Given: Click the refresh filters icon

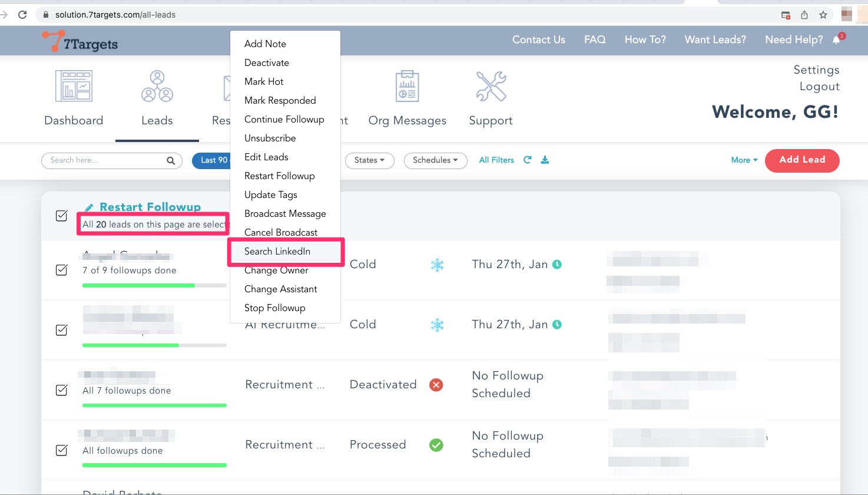Looking at the screenshot, I should pyautogui.click(x=528, y=160).
